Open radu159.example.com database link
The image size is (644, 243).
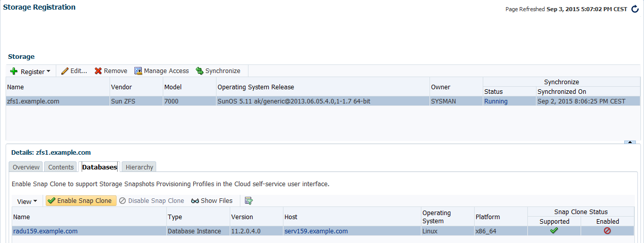tap(45, 231)
